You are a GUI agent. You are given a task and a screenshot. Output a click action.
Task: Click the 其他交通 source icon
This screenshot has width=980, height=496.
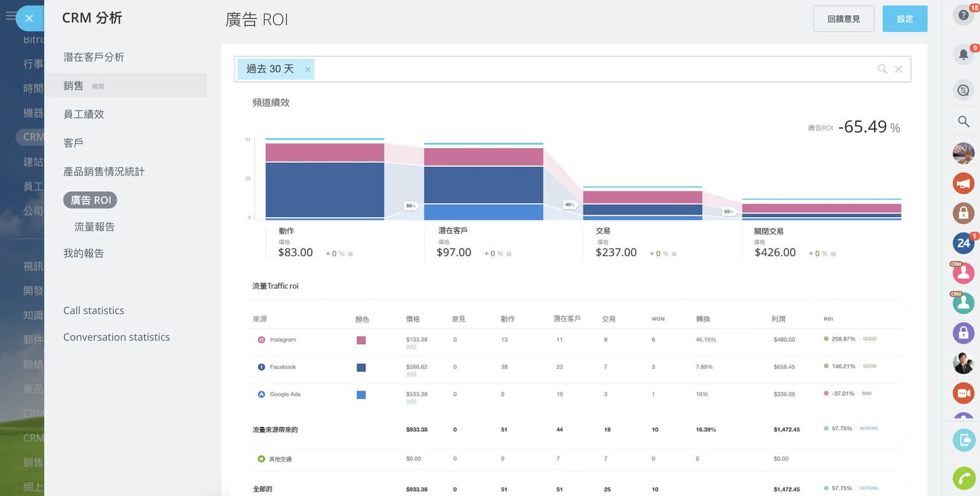262,459
